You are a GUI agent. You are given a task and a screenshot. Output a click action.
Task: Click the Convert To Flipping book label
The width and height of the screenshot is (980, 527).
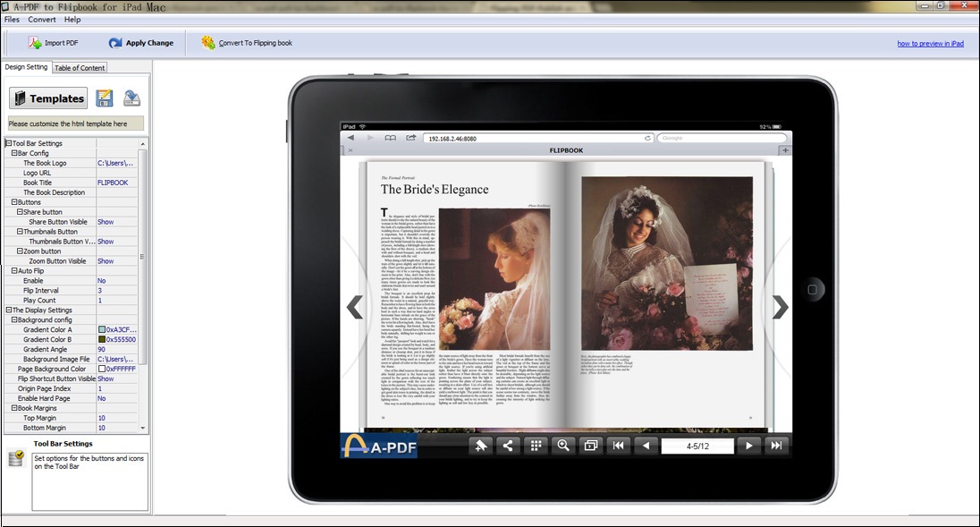click(255, 43)
